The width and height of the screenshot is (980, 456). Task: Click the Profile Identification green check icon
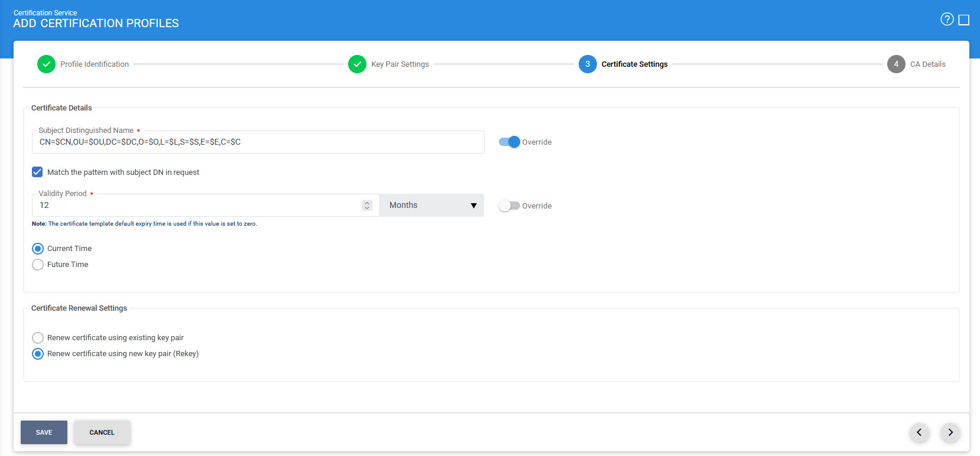(x=46, y=64)
